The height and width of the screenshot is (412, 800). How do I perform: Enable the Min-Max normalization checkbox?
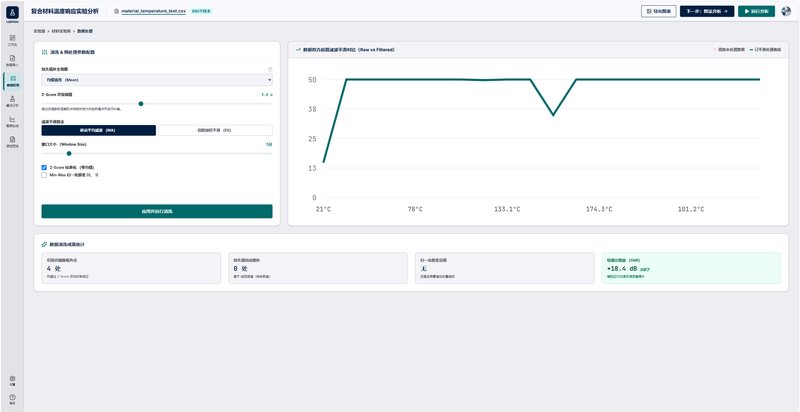tap(44, 175)
